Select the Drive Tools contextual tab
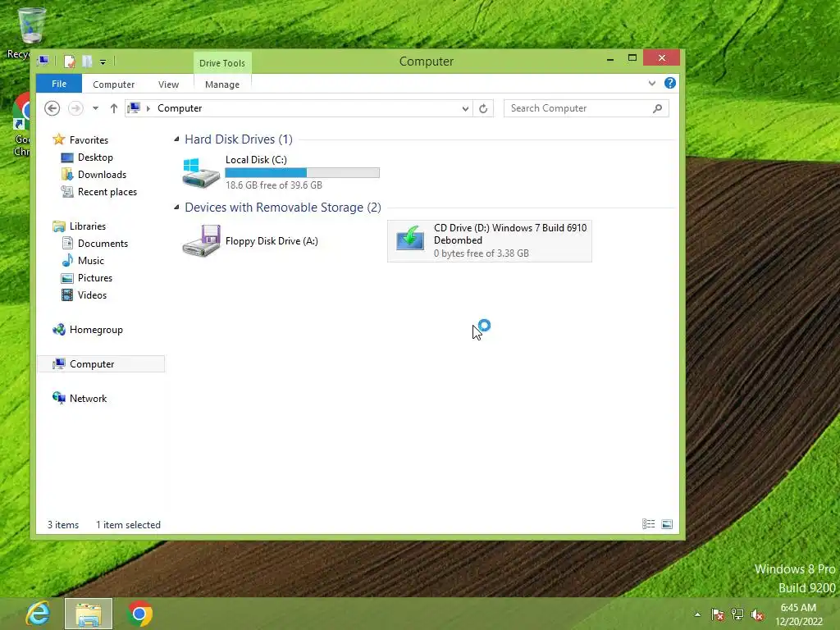Screen dimensions: 840x630 point(222,62)
